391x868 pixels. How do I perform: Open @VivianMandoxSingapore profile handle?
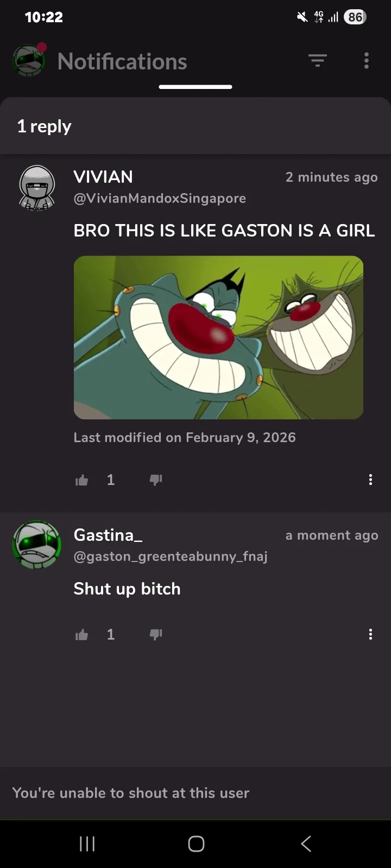click(160, 199)
